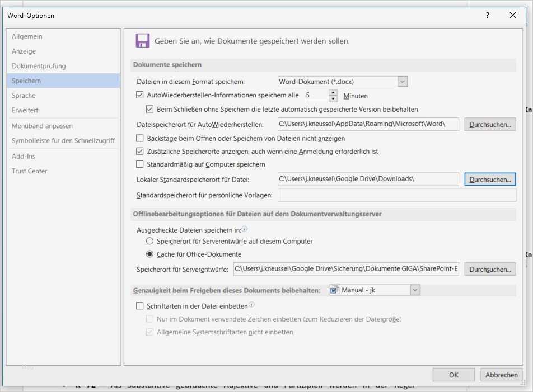Open the Trust Center category
Screen dimensions: 533x392
click(63, 171)
